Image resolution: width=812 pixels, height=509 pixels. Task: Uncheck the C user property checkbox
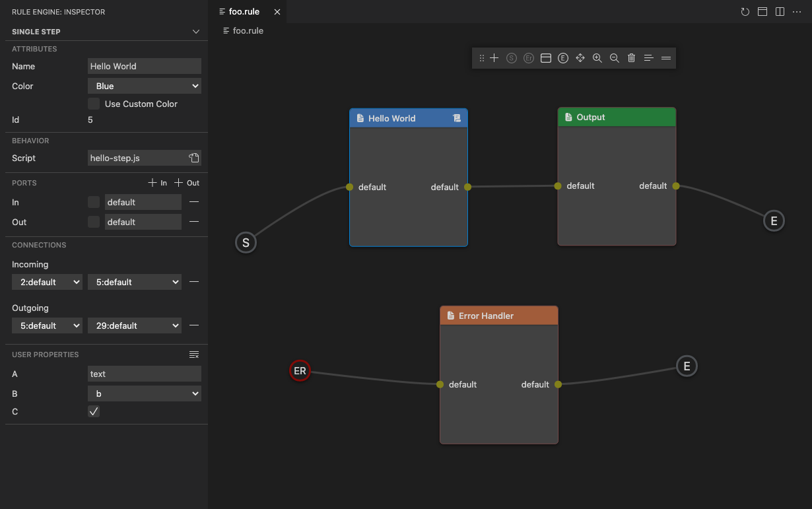coord(94,411)
